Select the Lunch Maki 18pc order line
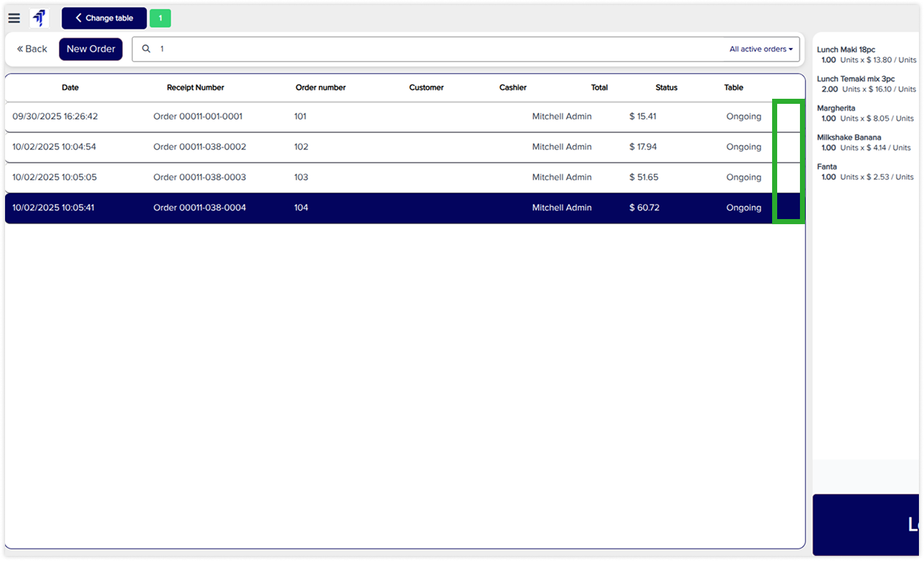The height and width of the screenshot is (561, 924). tap(866, 54)
